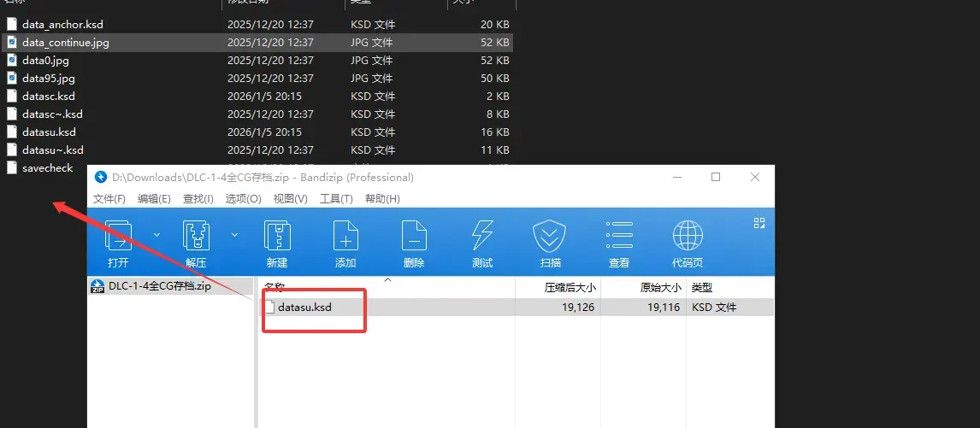Open the 选项(O) menu

point(243,199)
